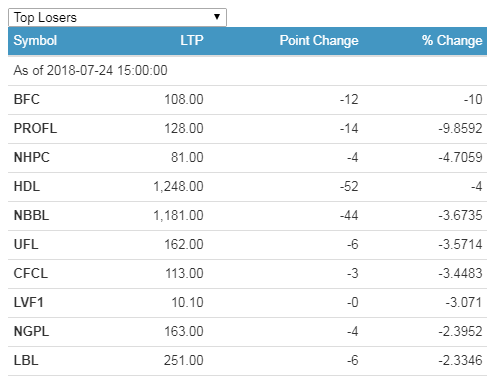
Task: Open the NHPC stock entry
Action: (32, 157)
